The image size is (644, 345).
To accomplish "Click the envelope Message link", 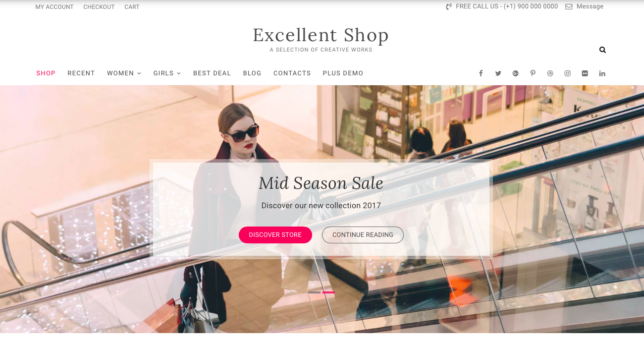I will pos(585,6).
